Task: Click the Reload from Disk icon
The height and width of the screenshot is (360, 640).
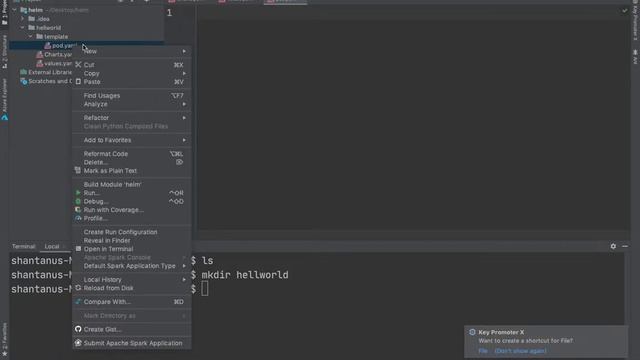Action: [78, 288]
